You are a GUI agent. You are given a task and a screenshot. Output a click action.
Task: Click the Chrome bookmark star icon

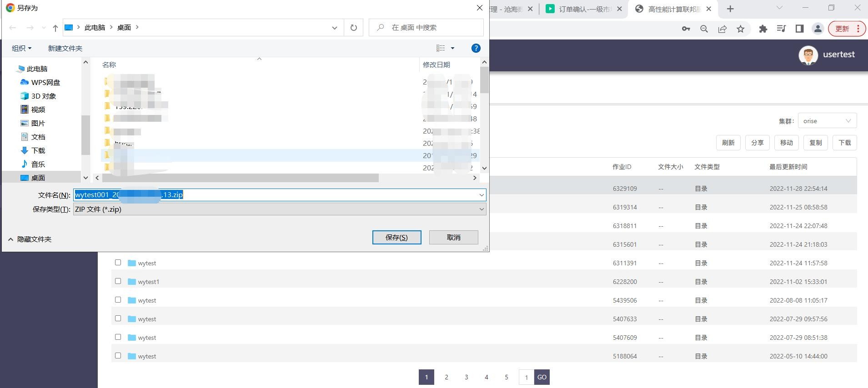click(740, 29)
